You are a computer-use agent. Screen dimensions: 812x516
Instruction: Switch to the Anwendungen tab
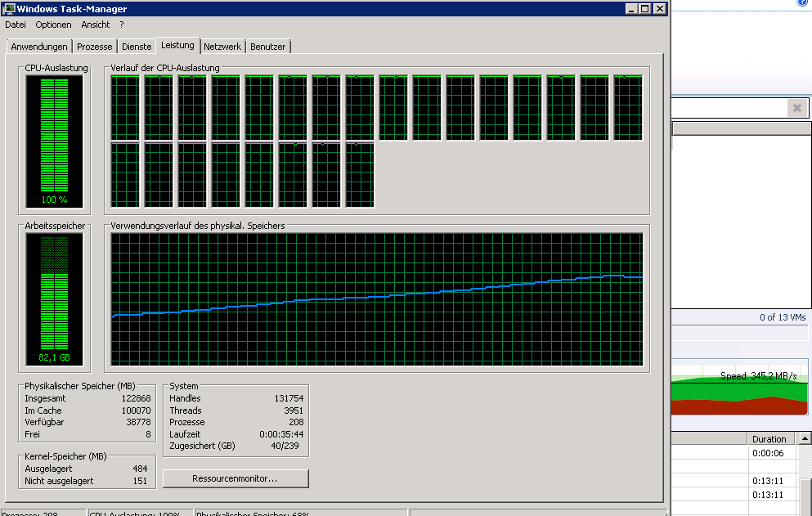(39, 47)
